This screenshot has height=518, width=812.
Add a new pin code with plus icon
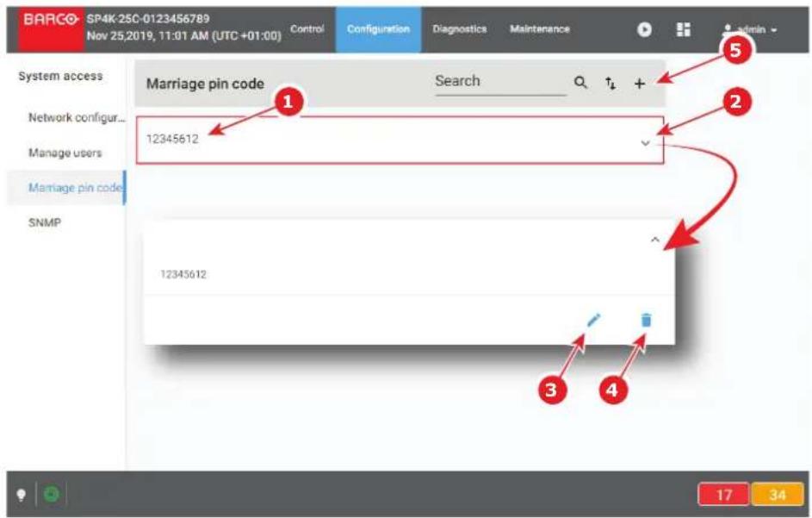(640, 84)
